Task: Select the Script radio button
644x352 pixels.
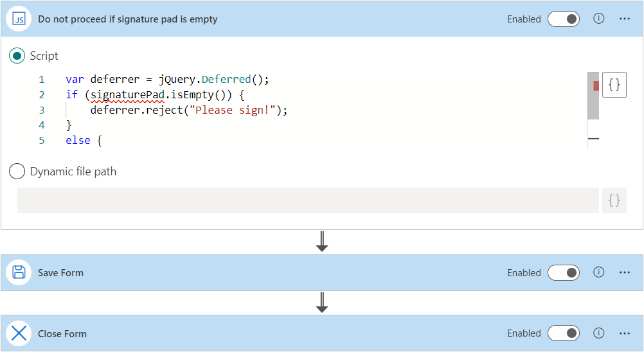Action: coord(17,56)
